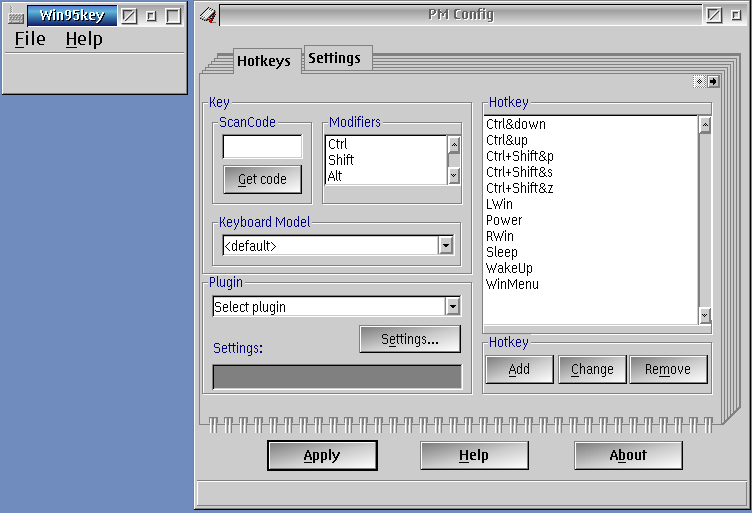The height and width of the screenshot is (513, 752).
Task: Select the Ctrl+Shift&z hotkey entry
Action: pyautogui.click(x=591, y=188)
